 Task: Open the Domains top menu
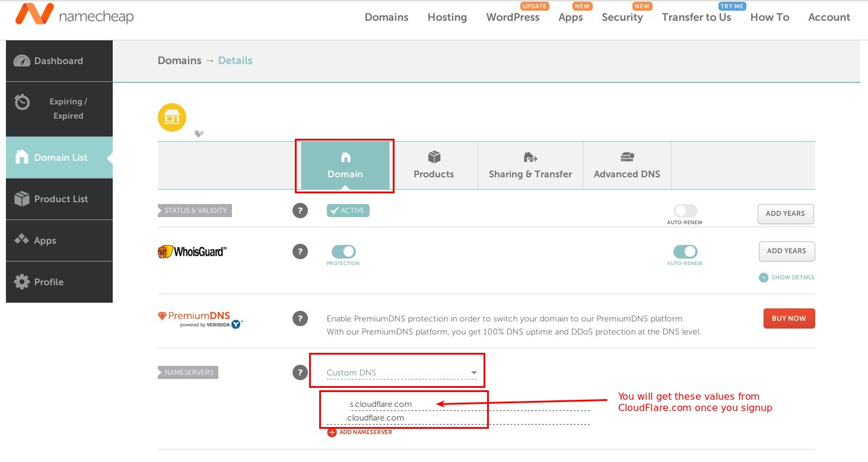386,17
